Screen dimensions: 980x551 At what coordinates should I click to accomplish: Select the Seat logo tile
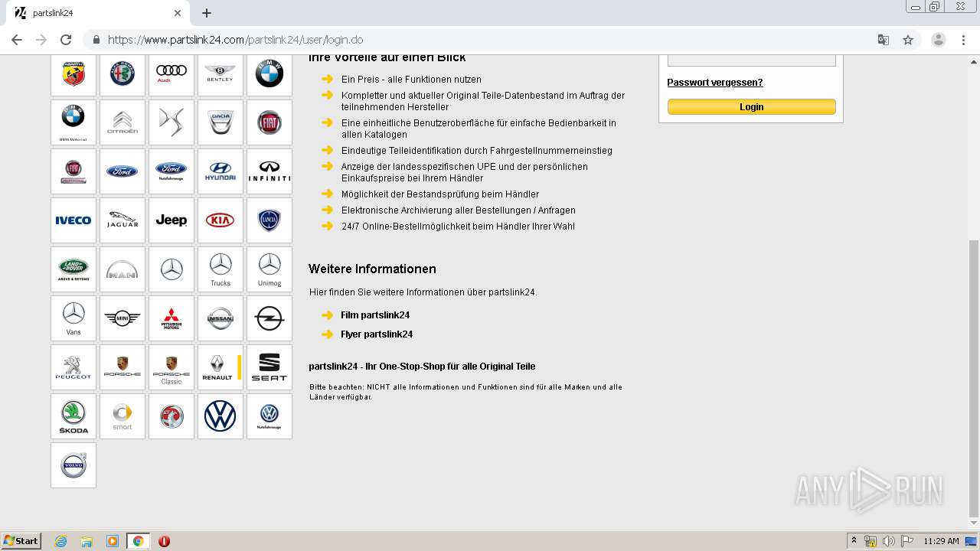coord(269,367)
